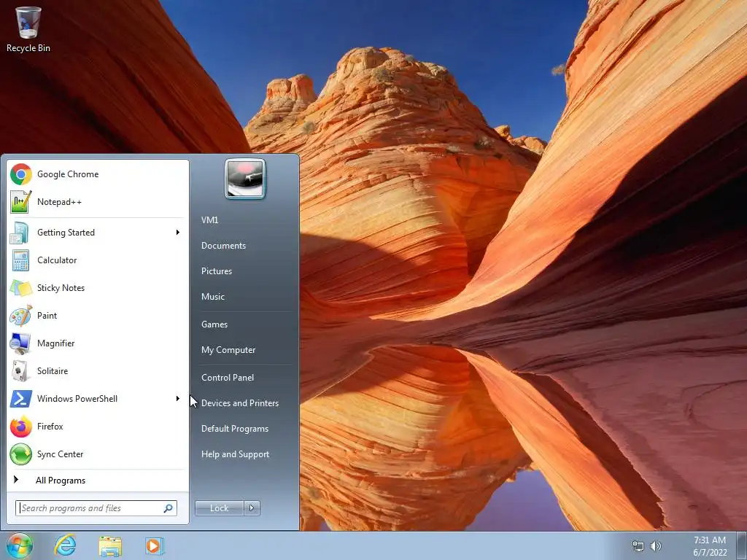747x560 pixels.
Task: Open Documents from Start menu
Action: click(x=223, y=246)
